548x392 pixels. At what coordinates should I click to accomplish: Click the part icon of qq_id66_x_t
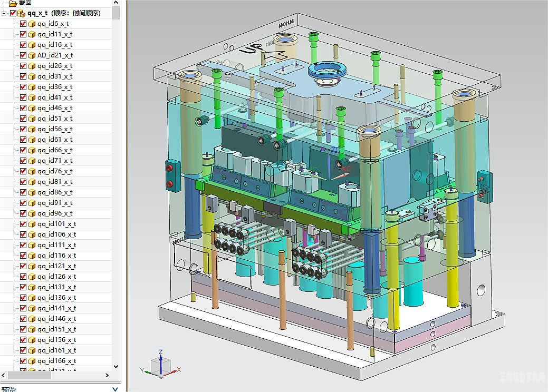[x=32, y=150]
